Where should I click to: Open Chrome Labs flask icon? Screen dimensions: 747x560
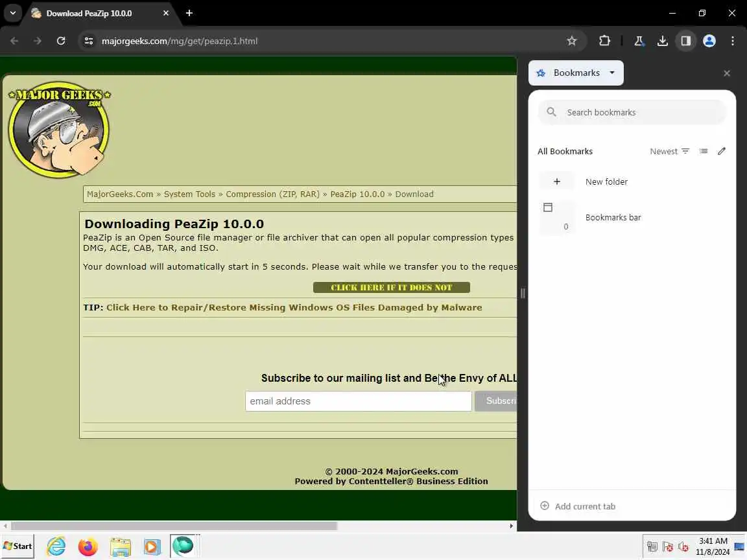[x=639, y=41]
